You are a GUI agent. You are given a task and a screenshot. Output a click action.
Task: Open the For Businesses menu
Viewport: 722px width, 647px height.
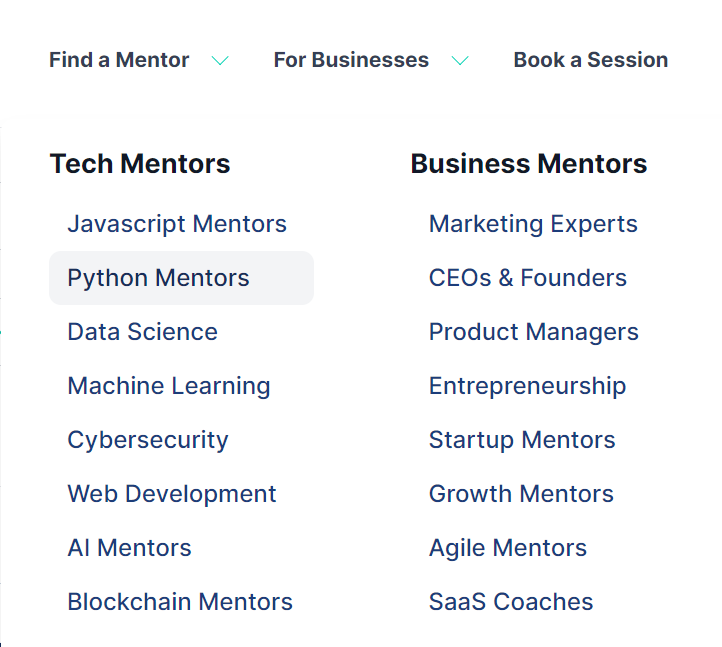point(351,60)
